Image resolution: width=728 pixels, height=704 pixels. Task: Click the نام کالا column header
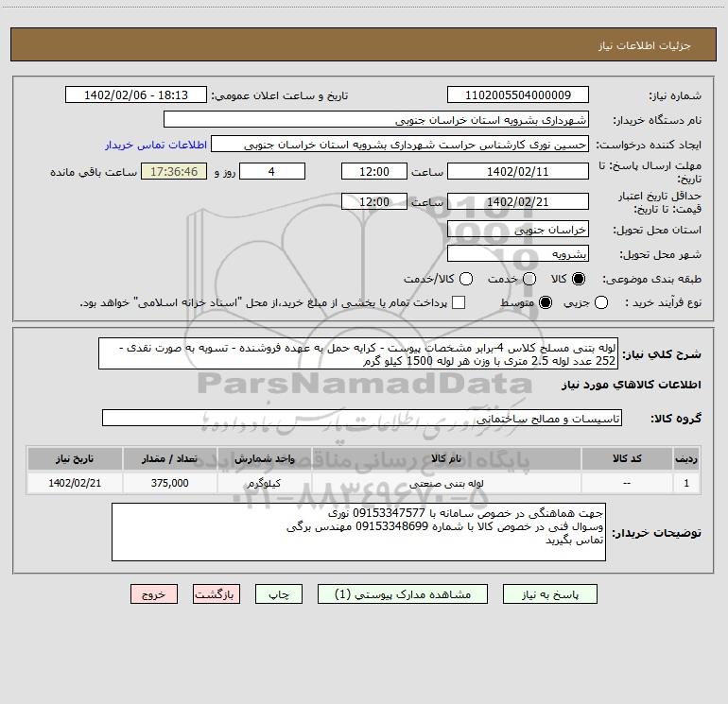click(446, 458)
